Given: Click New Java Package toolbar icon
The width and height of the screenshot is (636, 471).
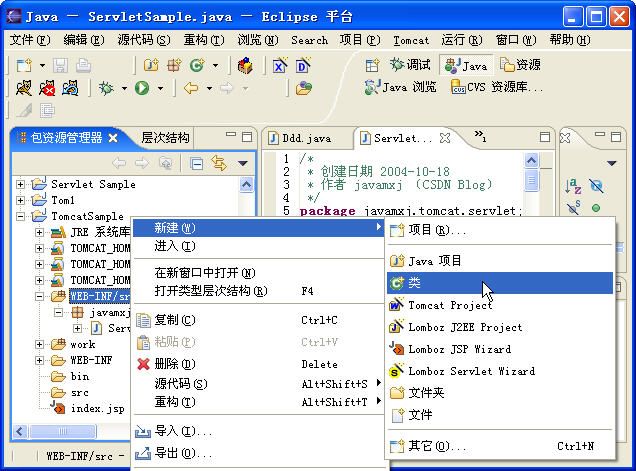Looking at the screenshot, I should (x=174, y=65).
